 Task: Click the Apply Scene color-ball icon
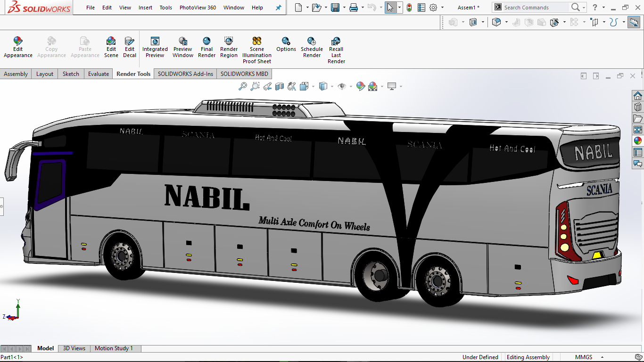373,86
